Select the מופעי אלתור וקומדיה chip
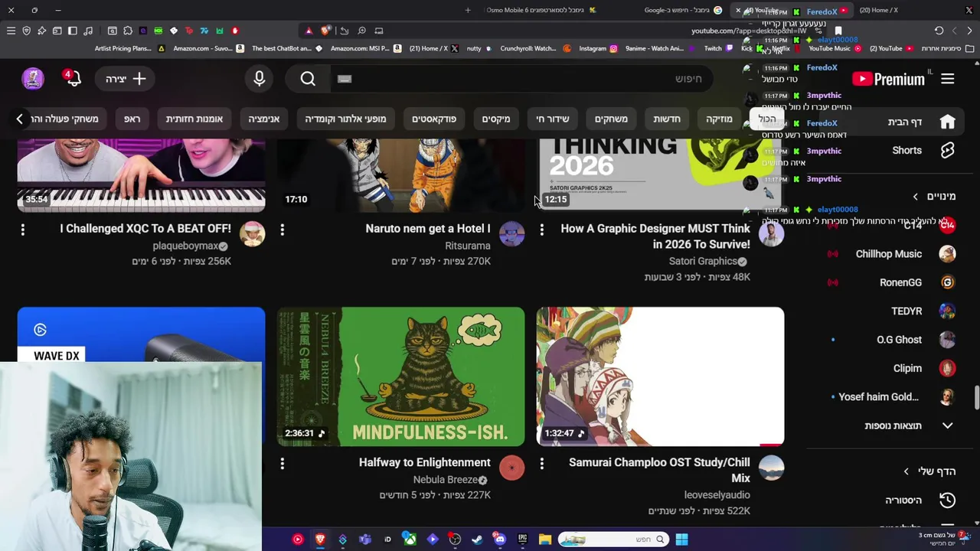The width and height of the screenshot is (980, 551). coord(345,119)
